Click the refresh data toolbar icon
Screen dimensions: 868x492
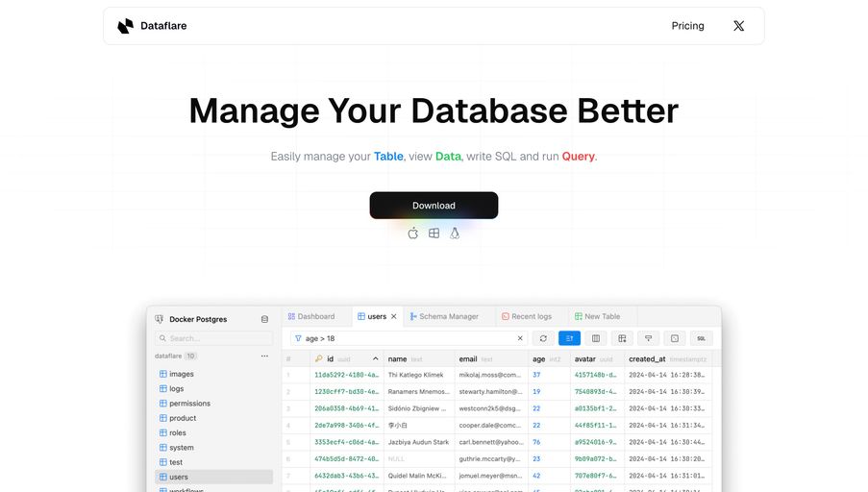coord(543,338)
